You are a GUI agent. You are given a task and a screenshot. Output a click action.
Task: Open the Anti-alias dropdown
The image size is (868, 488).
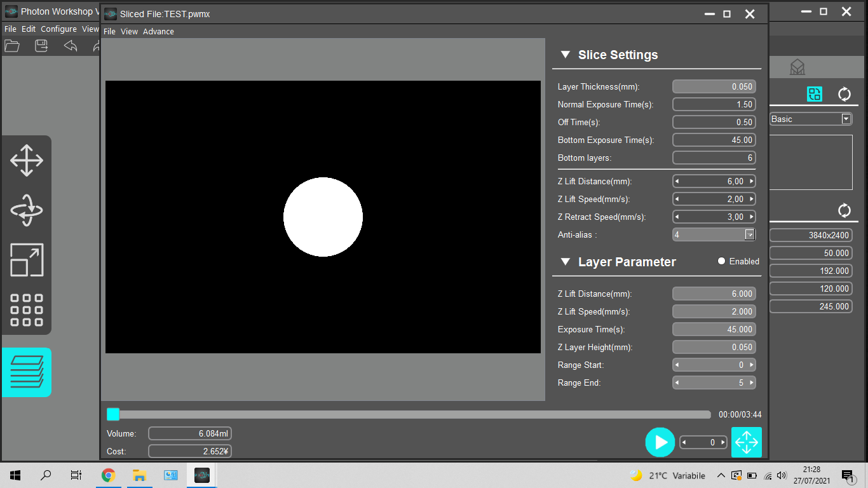(x=750, y=235)
